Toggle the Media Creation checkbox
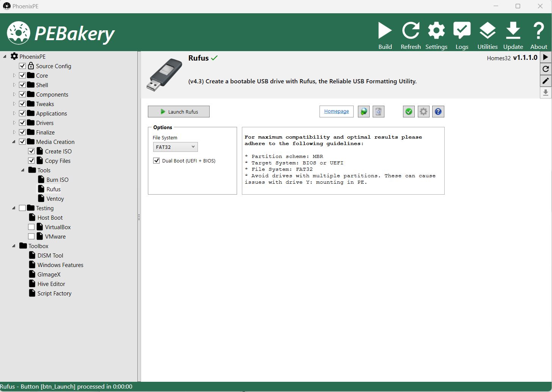 click(x=22, y=142)
